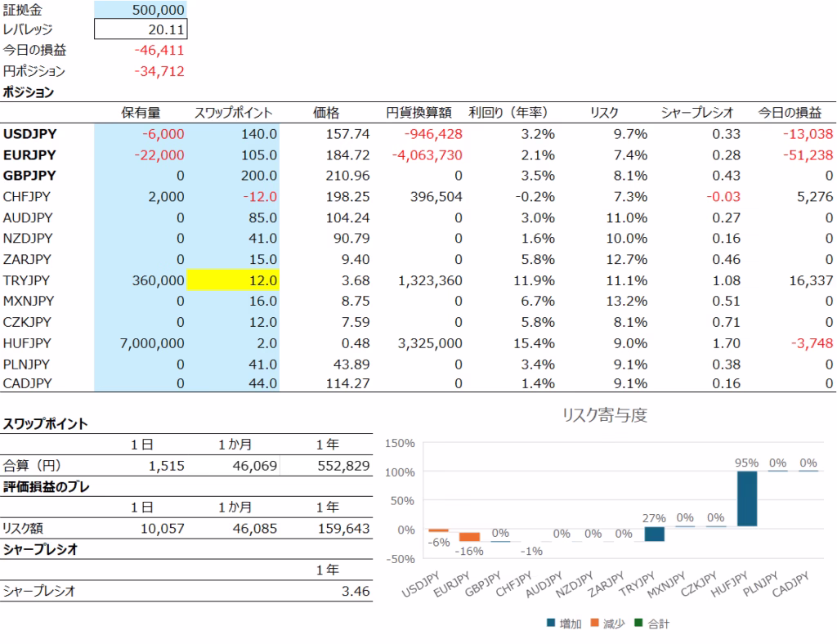
Task: Select EURJPY holdings cell -22,000
Action: [141, 154]
